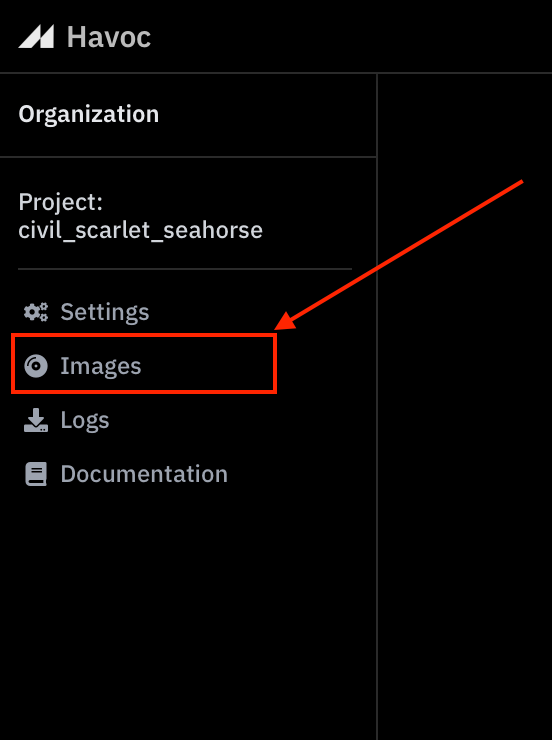Click the Havoc logo icon
The image size is (552, 740).
[x=36, y=36]
